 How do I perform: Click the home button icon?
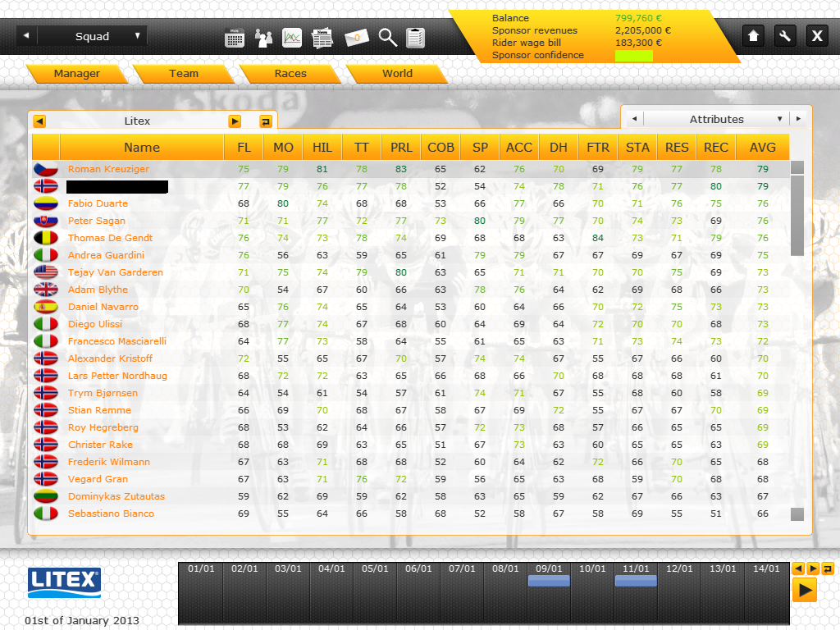pos(753,35)
